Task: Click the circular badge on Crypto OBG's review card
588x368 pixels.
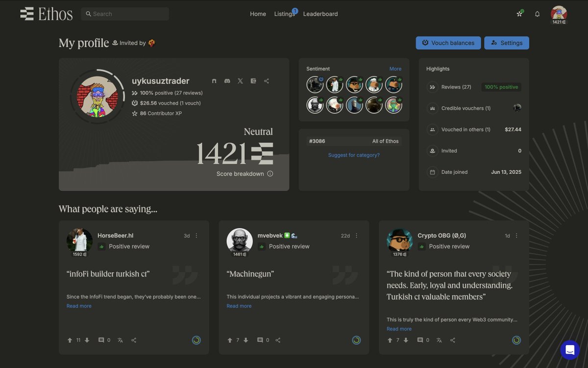Action: 516,340
